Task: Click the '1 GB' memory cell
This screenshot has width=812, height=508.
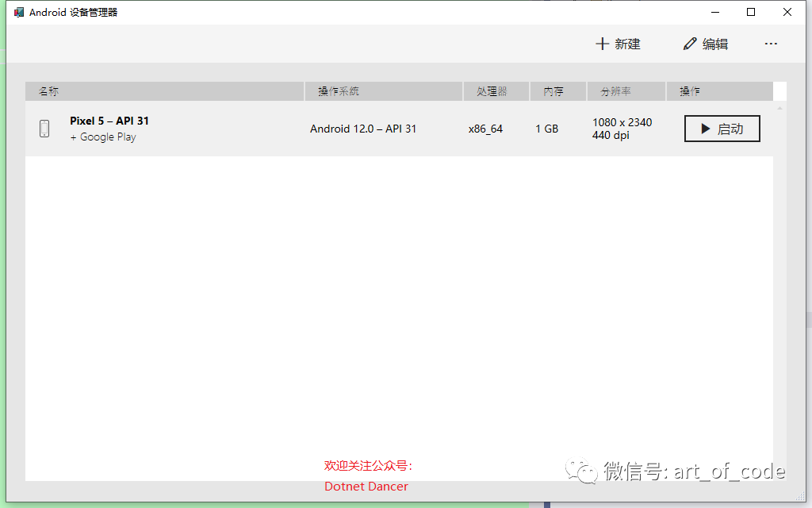Action: [x=547, y=129]
